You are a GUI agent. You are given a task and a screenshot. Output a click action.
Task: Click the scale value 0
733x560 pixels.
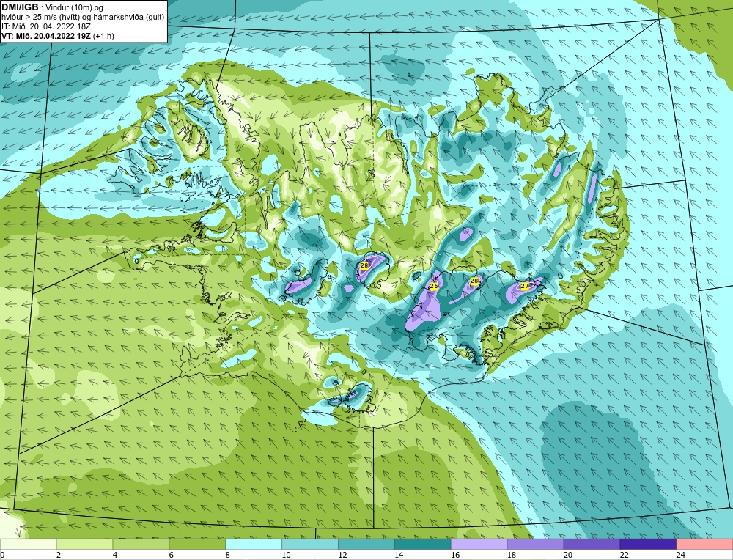2,556
